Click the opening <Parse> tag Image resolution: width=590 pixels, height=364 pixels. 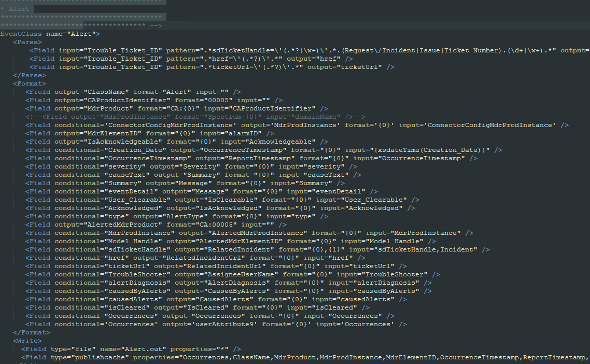pos(27,42)
